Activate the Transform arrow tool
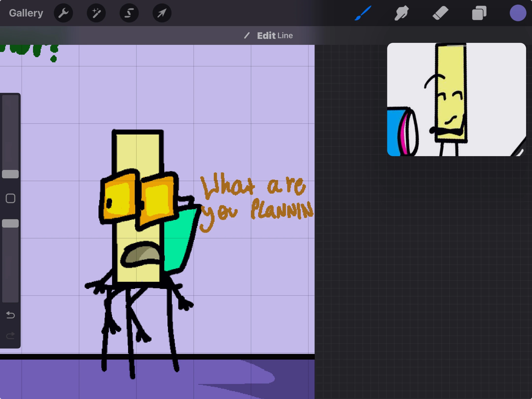532x399 pixels. click(x=162, y=13)
